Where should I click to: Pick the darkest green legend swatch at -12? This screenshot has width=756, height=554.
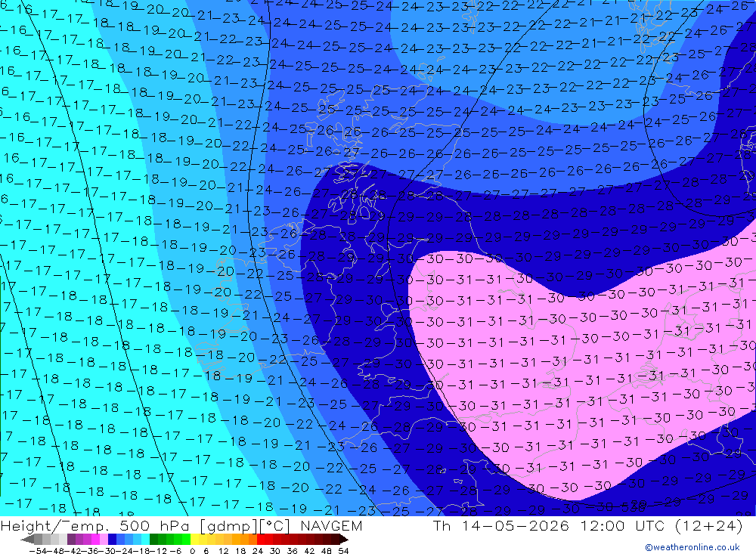click(x=153, y=540)
